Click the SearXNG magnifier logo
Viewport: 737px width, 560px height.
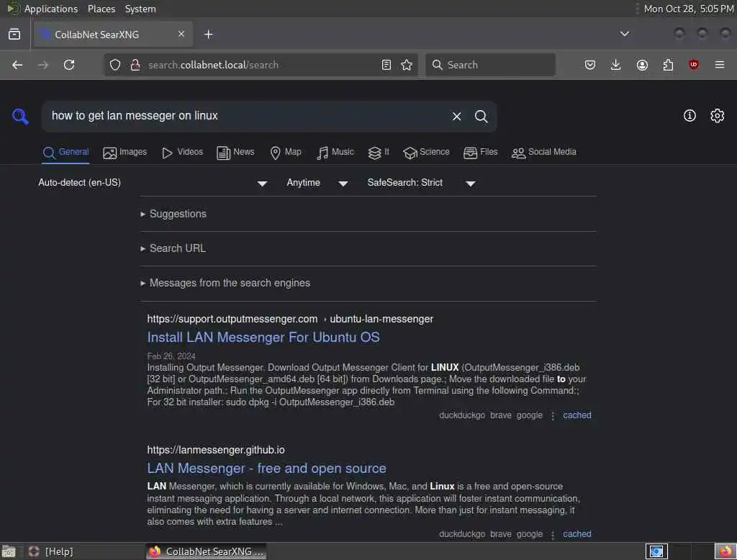20,116
